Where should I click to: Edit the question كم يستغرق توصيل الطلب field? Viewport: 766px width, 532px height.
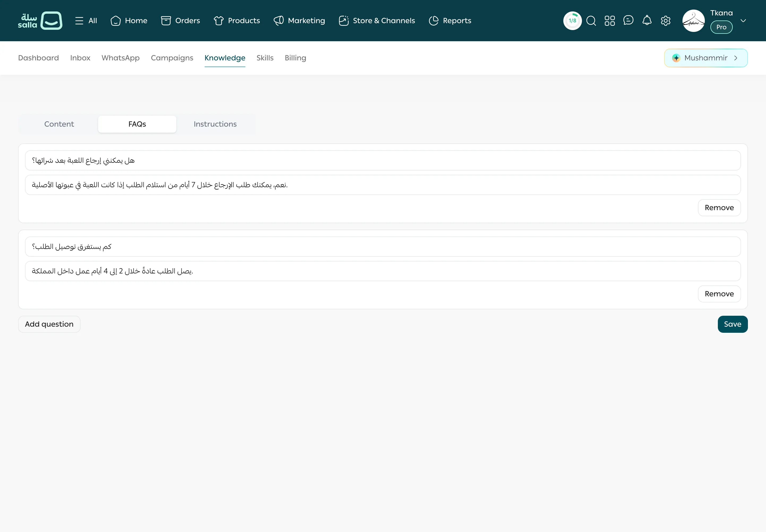(x=383, y=247)
